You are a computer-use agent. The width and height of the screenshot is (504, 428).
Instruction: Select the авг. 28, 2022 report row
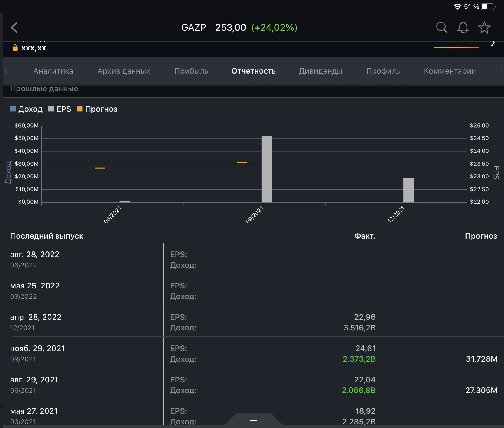[x=253, y=258]
